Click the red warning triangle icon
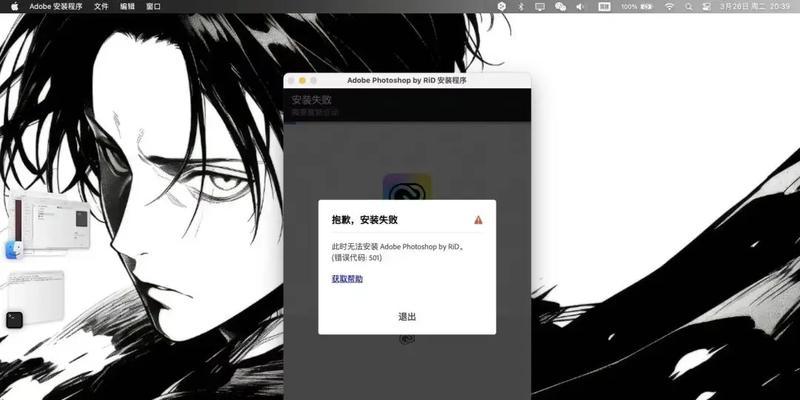Viewport: 800px width, 400px height. click(478, 220)
